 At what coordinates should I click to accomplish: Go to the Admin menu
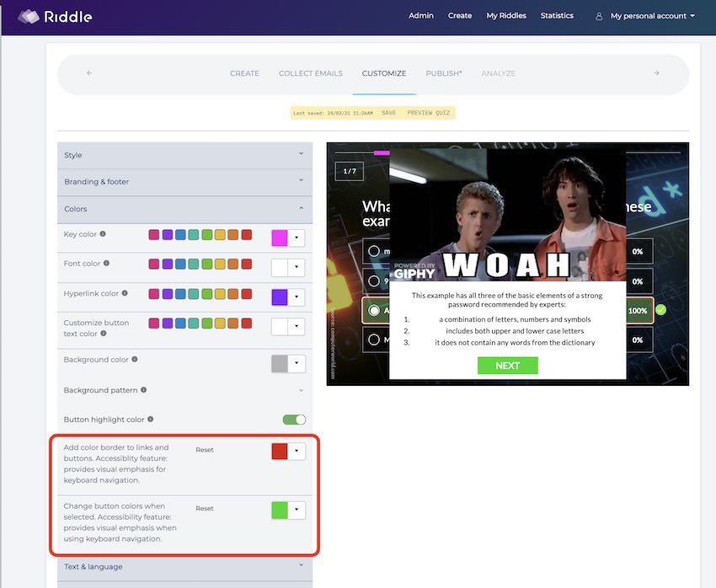[x=421, y=15]
